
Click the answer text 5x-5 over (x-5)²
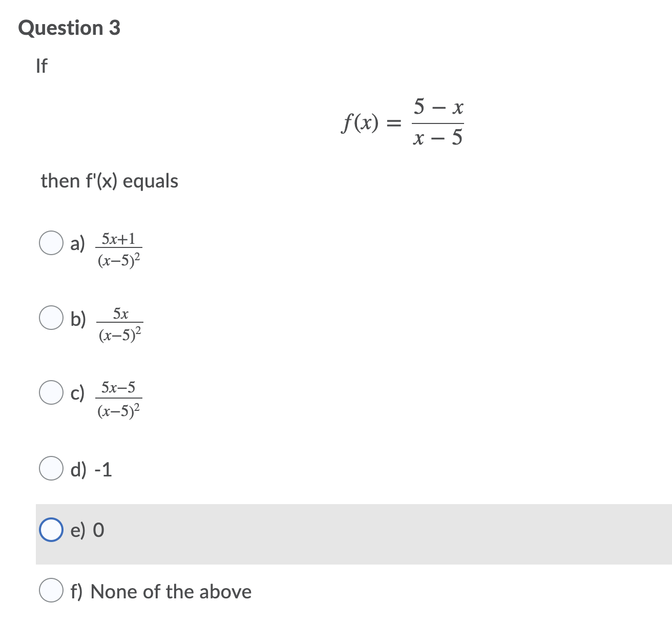[x=119, y=397]
